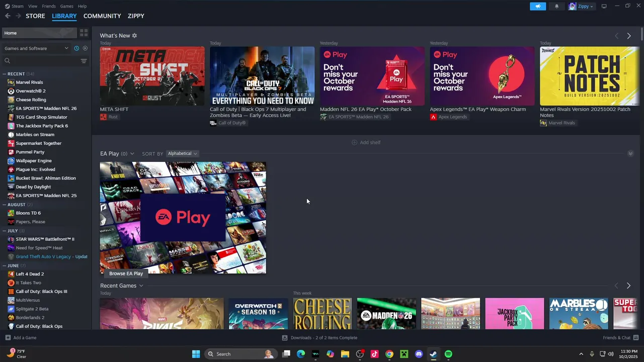Viewport: 644px width, 362px height.
Task: Click the recent activity clock icon
Action: 76,48
